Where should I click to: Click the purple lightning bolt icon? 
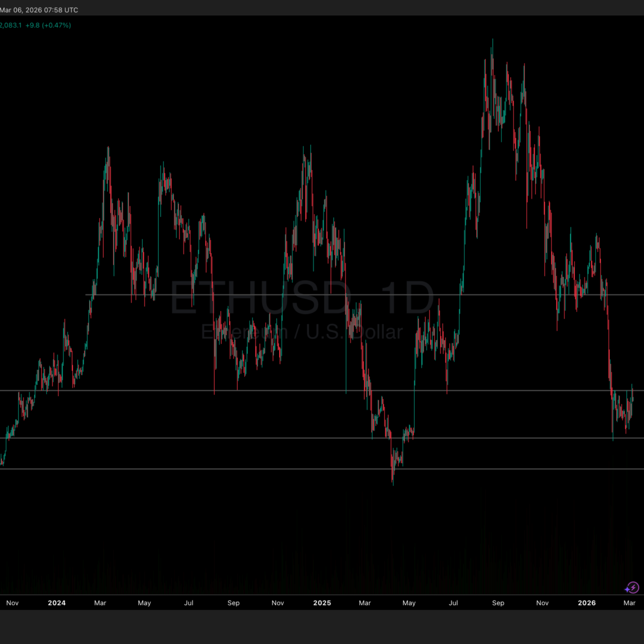632,587
